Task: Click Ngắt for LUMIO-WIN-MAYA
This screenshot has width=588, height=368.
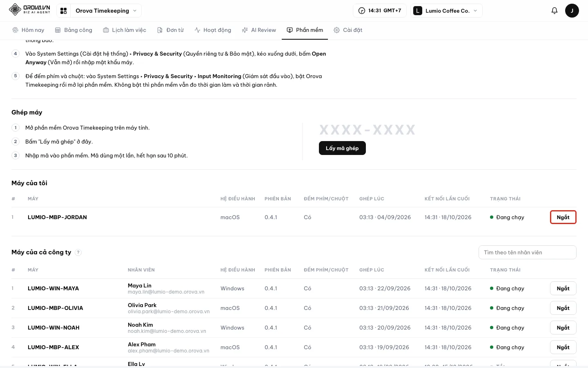Action: tap(563, 288)
